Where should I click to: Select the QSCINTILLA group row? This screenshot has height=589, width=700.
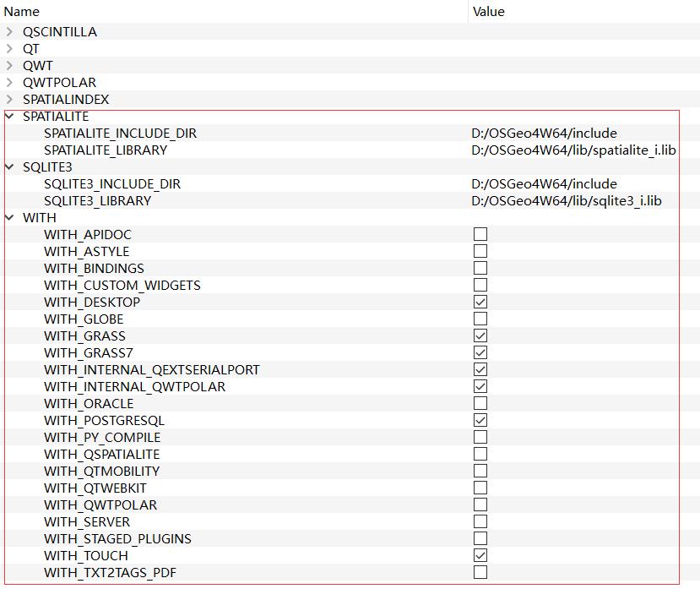350,32
